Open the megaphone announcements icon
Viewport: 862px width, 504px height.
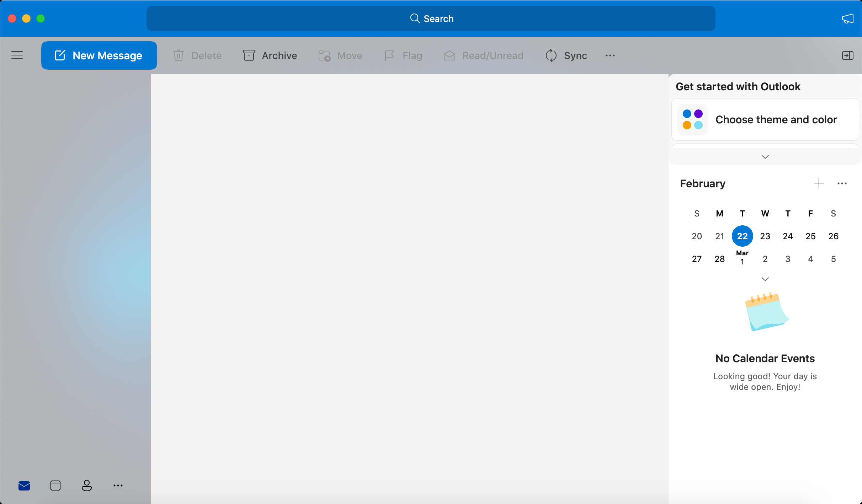pos(848,18)
